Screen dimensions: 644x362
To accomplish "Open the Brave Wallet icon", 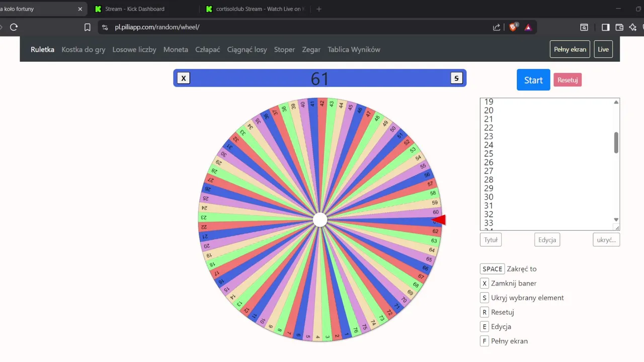I will [x=619, y=27].
